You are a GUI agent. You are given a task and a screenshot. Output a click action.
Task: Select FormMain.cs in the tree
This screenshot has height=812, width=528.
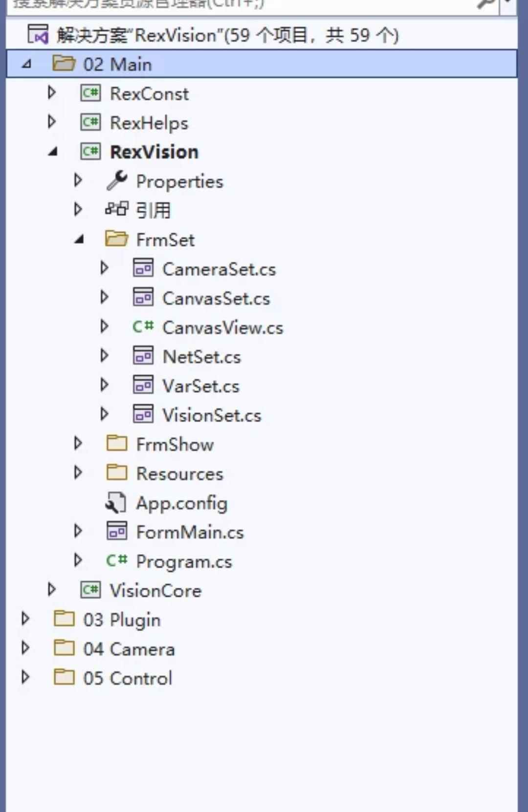pyautogui.click(x=190, y=532)
